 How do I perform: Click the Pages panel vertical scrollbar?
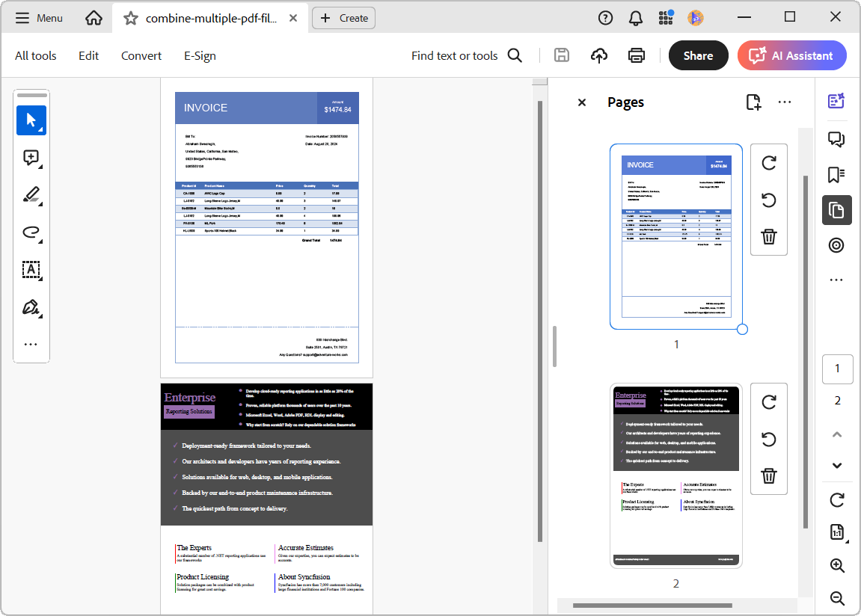pyautogui.click(x=806, y=351)
